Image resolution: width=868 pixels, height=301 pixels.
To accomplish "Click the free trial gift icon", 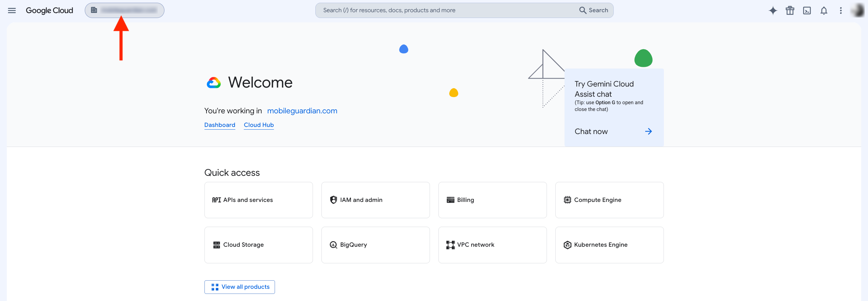I will 790,11.
